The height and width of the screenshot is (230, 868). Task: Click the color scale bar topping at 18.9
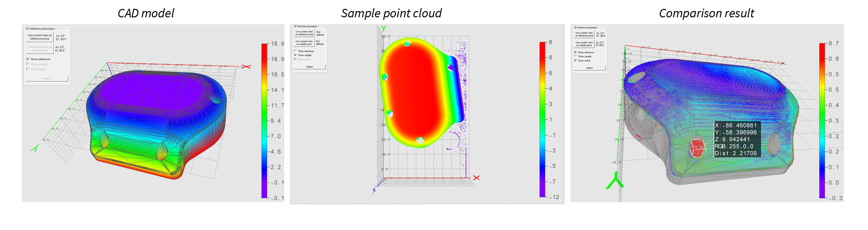(264, 121)
